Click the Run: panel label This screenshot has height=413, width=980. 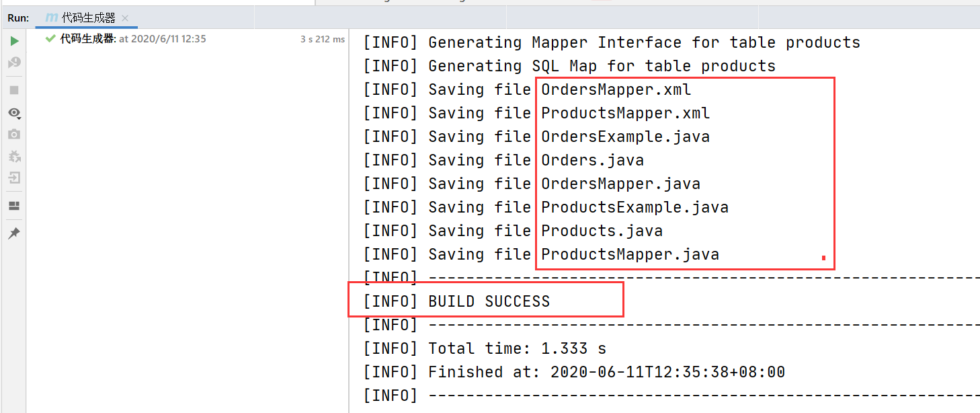[x=18, y=18]
